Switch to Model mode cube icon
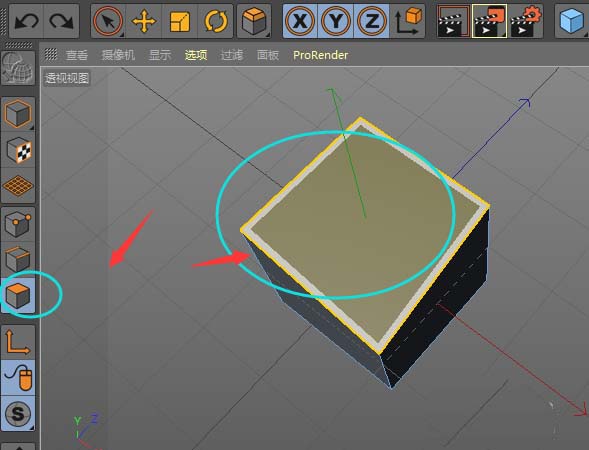Viewport: 589px width, 450px height. coord(18,114)
